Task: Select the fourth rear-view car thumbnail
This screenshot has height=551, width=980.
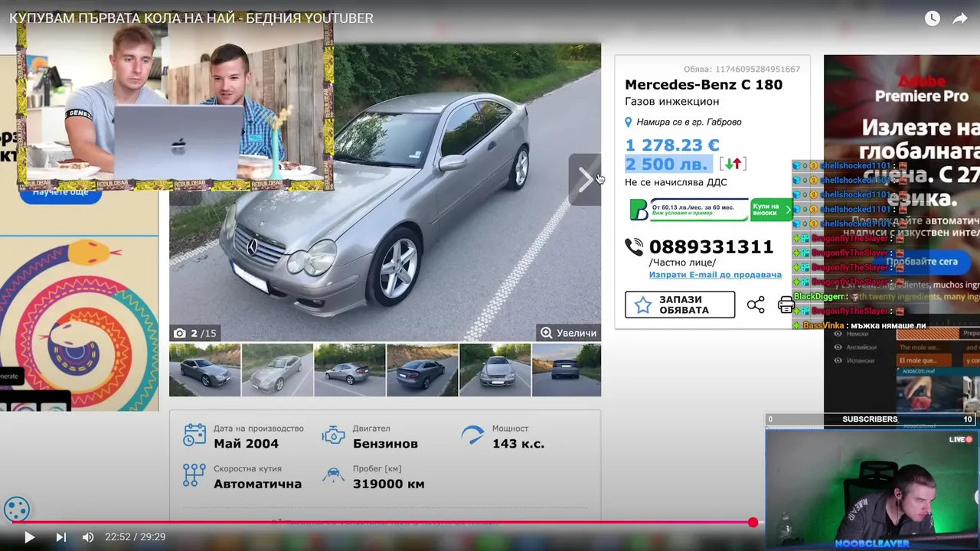Action: click(x=423, y=370)
